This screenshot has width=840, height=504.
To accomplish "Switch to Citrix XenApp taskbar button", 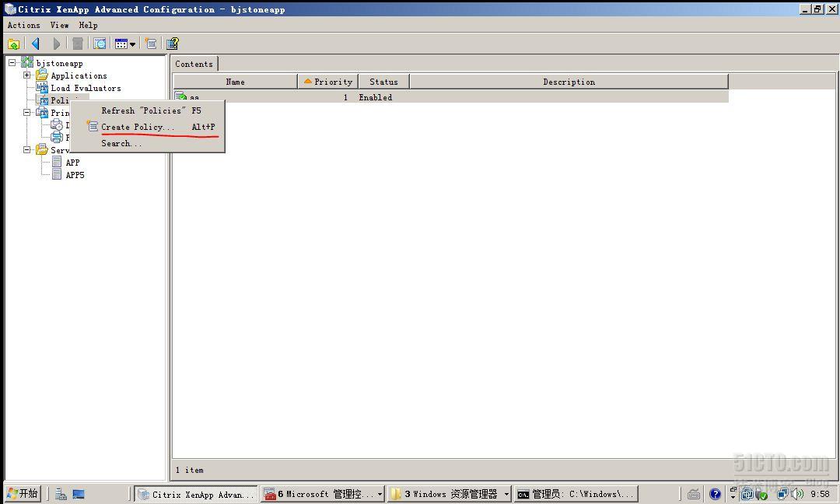I will pyautogui.click(x=196, y=494).
